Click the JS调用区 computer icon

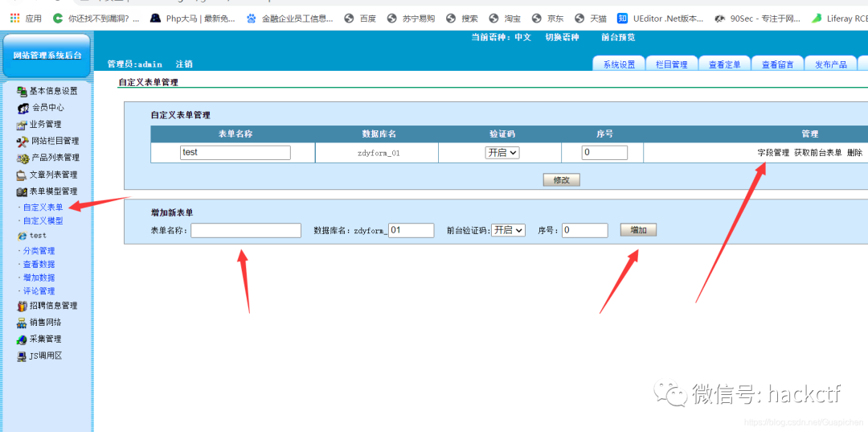(x=23, y=356)
